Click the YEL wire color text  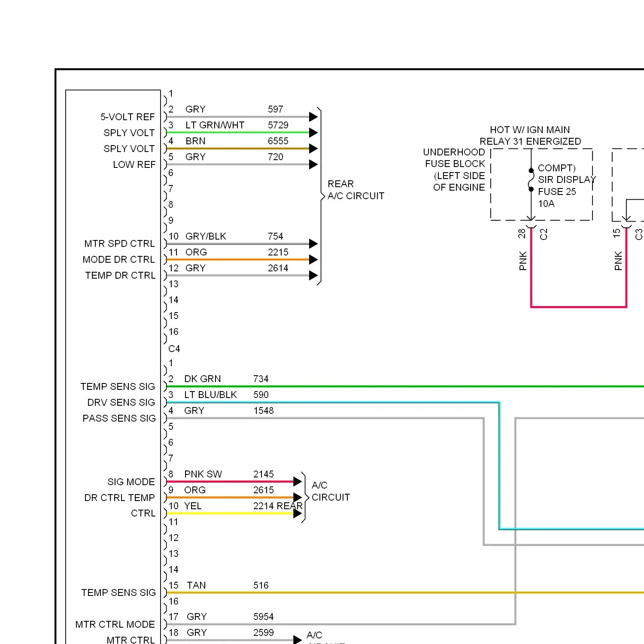[193, 506]
